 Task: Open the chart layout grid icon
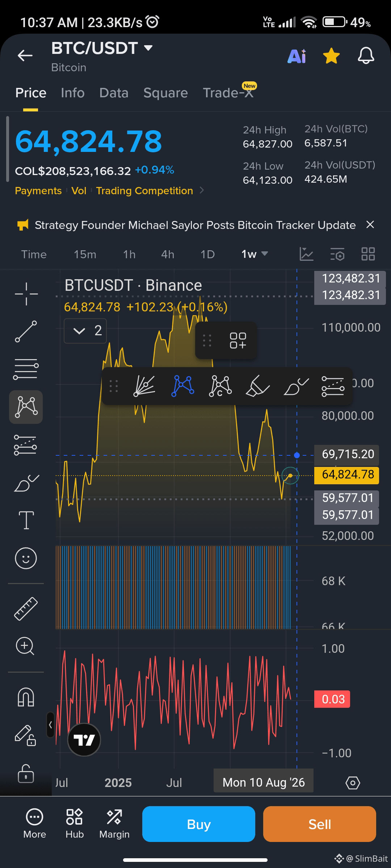pos(368,254)
